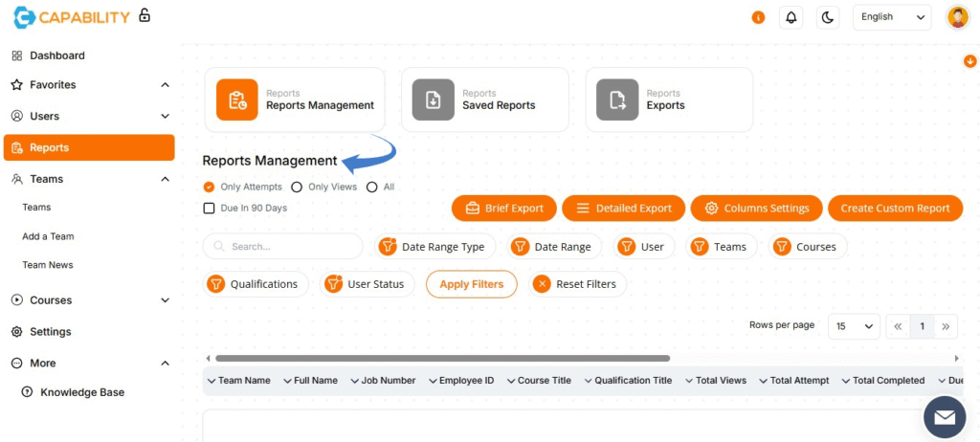Sort by Course Title column chevron
Screen dimensions: 980x442
click(511, 380)
